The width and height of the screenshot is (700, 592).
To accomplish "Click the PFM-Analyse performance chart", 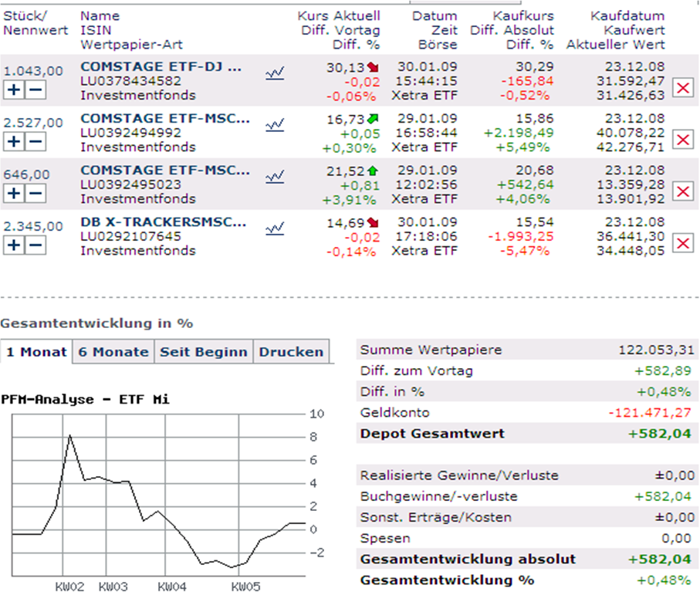I will pos(154,494).
